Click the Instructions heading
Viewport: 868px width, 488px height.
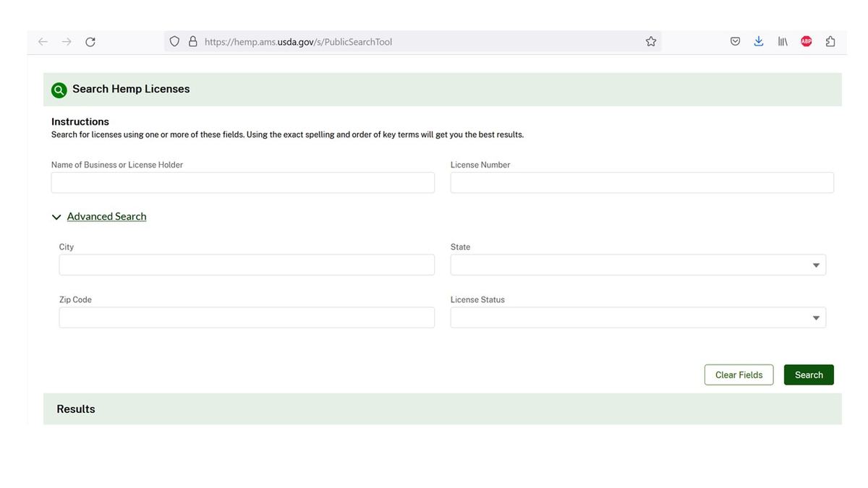pyautogui.click(x=80, y=121)
